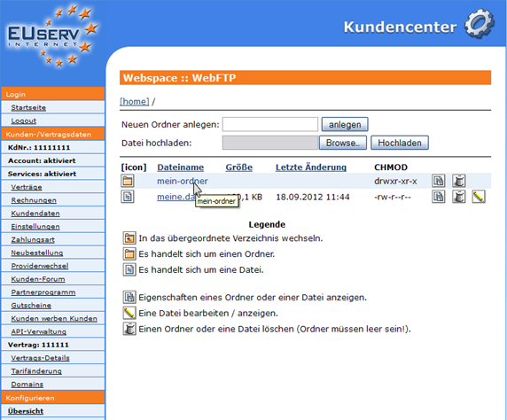The width and height of the screenshot is (507, 420).
Task: Click the file legend icon
Action: [x=129, y=269]
